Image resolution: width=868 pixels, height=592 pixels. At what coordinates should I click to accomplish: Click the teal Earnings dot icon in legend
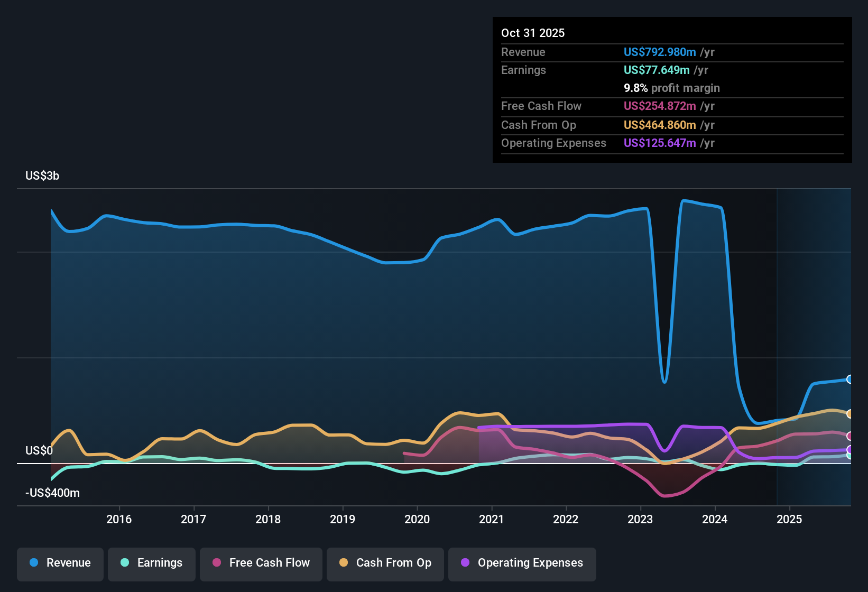(x=125, y=563)
